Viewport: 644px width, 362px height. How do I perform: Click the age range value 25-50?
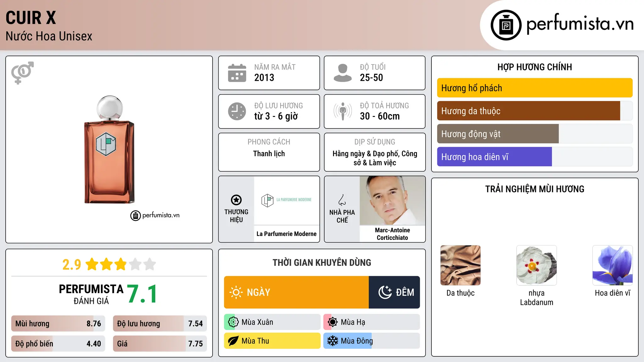pos(371,78)
